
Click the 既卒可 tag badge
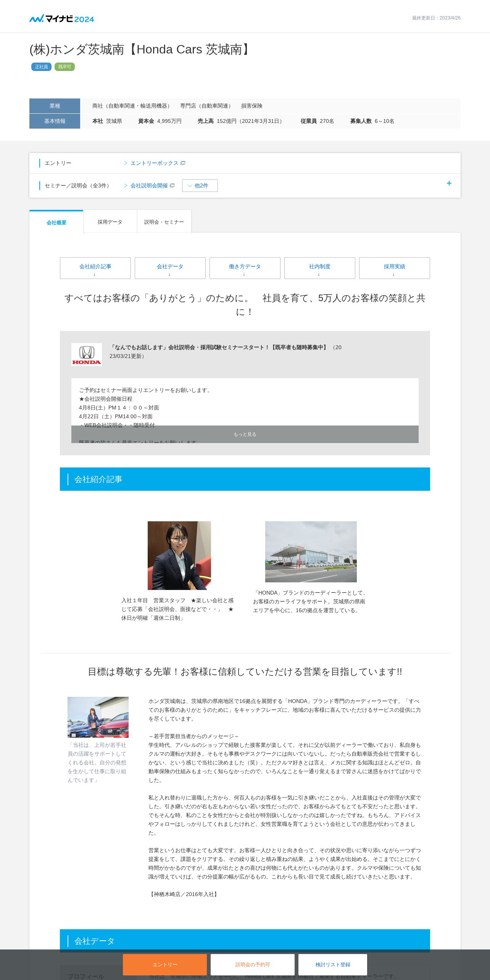click(64, 67)
